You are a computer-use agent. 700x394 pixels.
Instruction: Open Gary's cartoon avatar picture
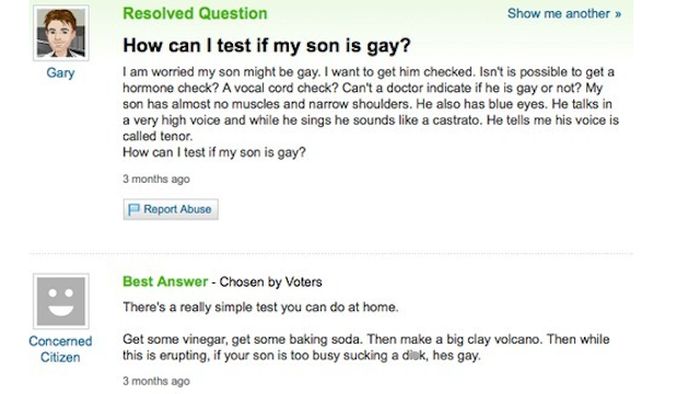61,33
